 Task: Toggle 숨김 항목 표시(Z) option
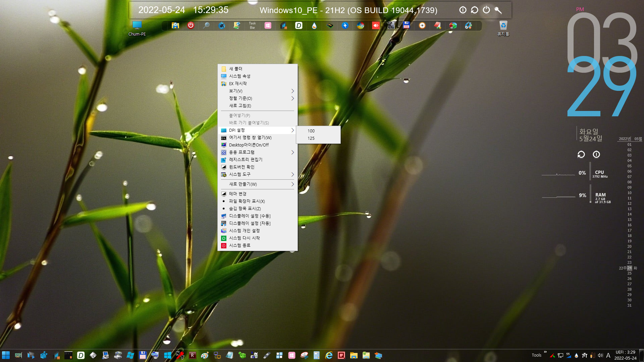[258, 208]
